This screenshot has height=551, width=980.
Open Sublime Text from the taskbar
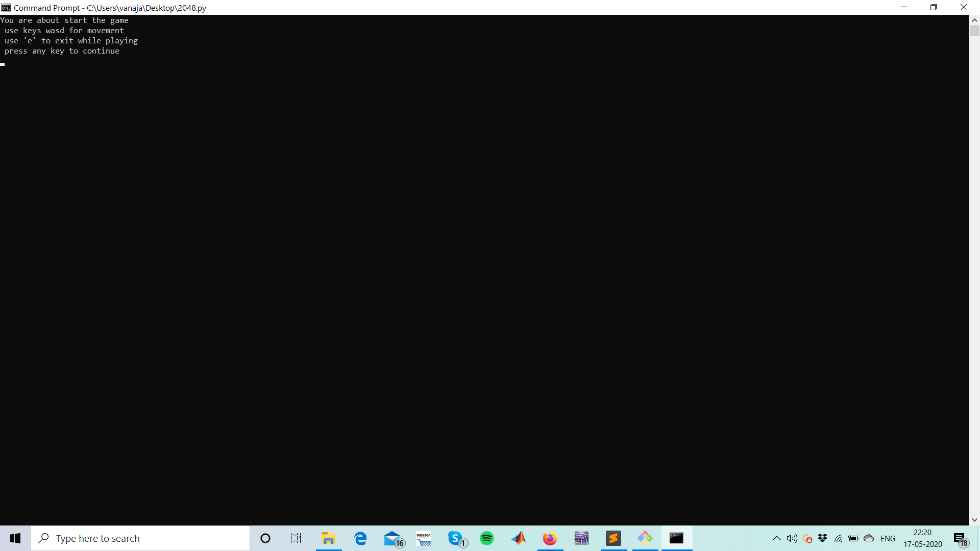(613, 538)
